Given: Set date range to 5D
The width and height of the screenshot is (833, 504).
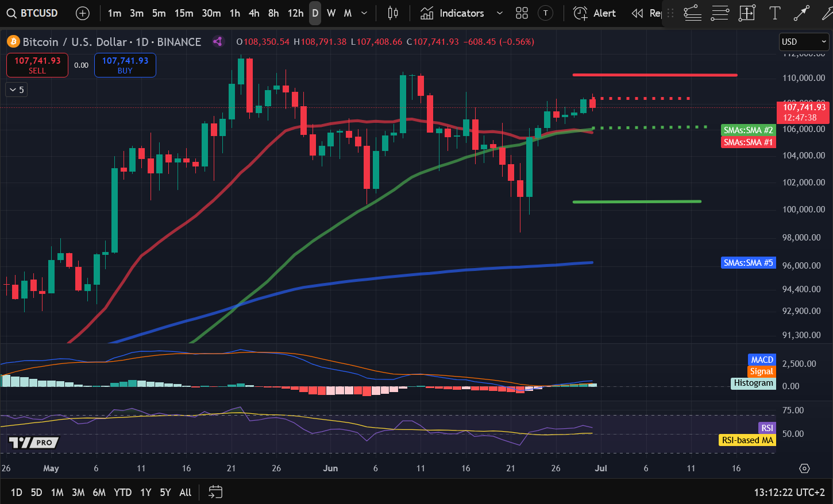Looking at the screenshot, I should (36, 492).
